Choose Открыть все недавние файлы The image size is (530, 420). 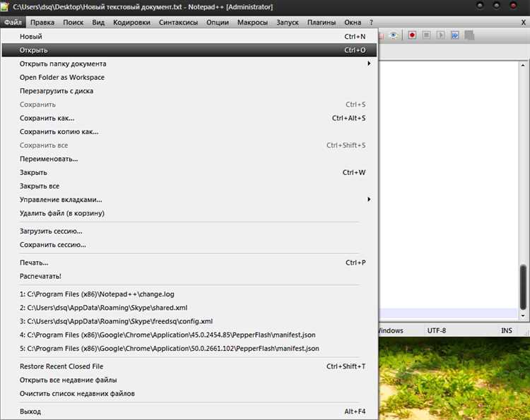pos(189,380)
